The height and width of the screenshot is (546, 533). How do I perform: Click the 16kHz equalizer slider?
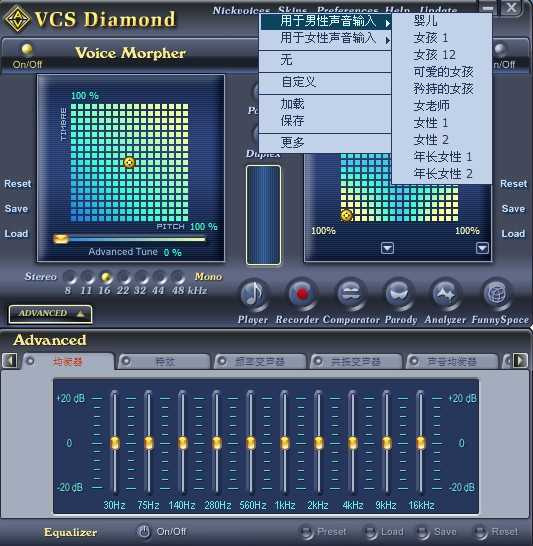[421, 443]
